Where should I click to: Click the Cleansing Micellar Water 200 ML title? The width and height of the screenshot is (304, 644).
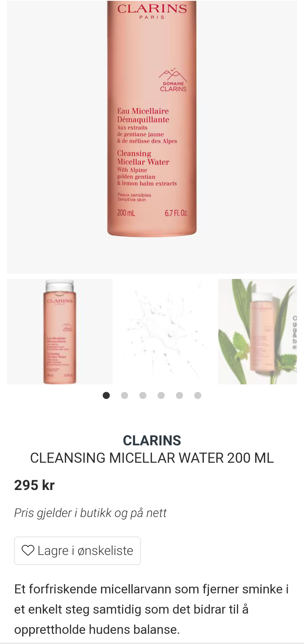(x=152, y=458)
